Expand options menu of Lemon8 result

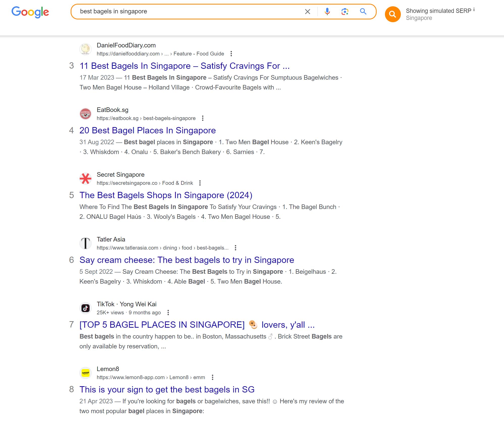(x=212, y=377)
